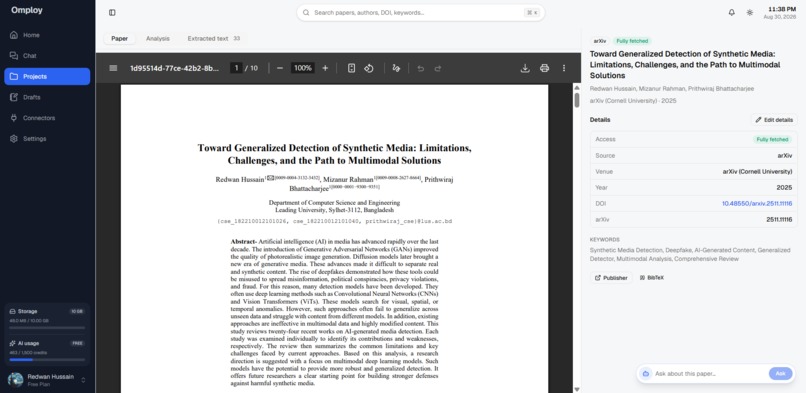Focus the search papers field
Screen dimensions: 806x393
click(420, 12)
